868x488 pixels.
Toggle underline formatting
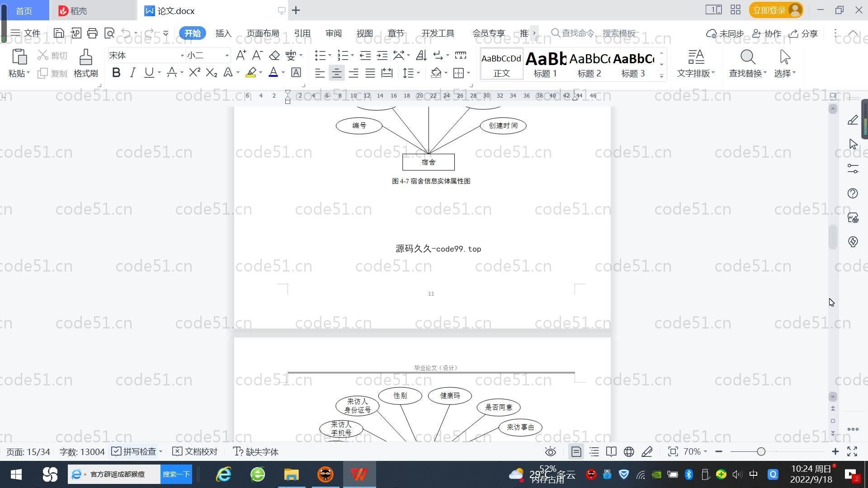point(149,72)
